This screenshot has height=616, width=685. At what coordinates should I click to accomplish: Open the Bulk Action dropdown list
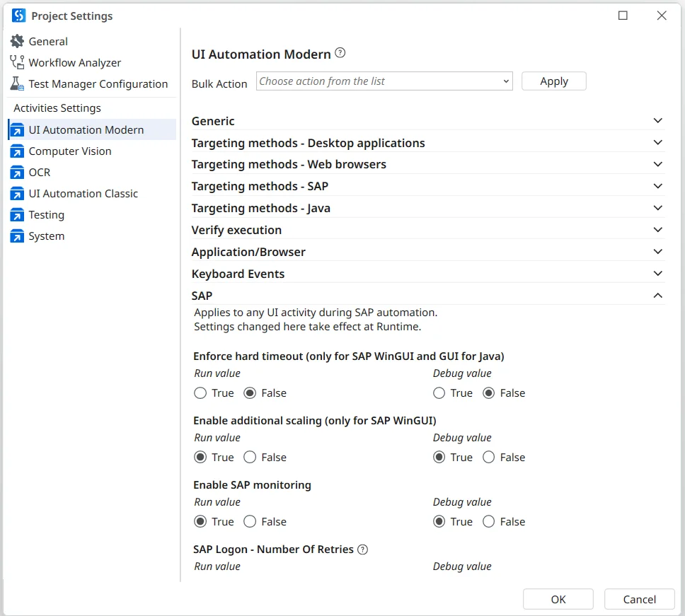[x=384, y=81]
